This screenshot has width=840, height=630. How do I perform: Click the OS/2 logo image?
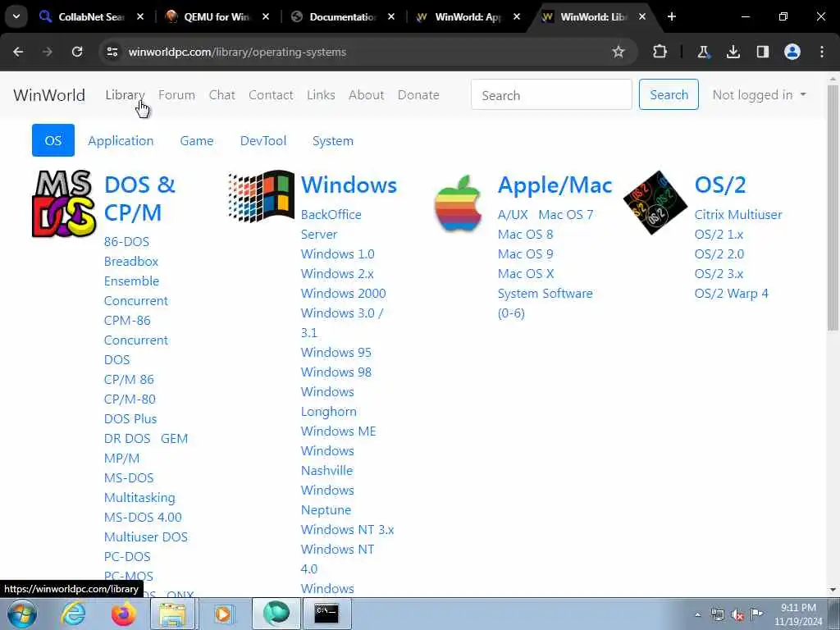click(x=655, y=203)
